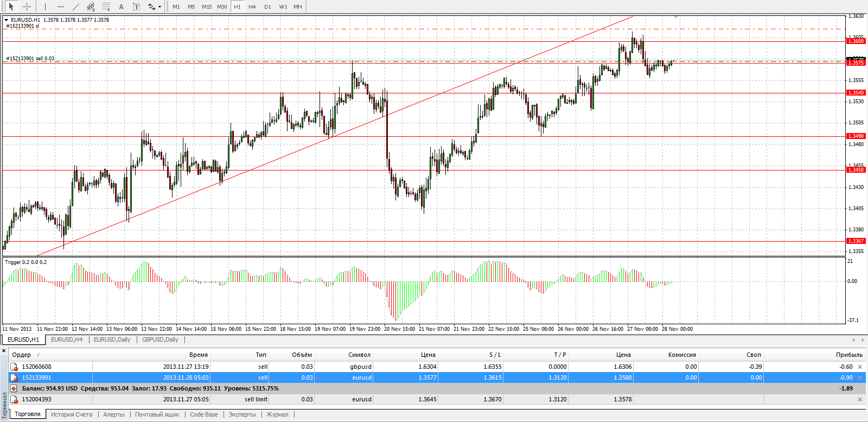Screen dimensions: 868x422
Task: Sort orders by the S / L column
Action: pos(470,355)
